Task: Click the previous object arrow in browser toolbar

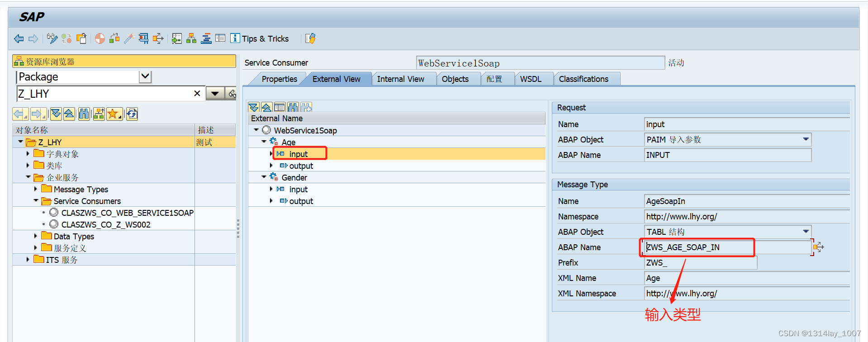Action: 20,114
